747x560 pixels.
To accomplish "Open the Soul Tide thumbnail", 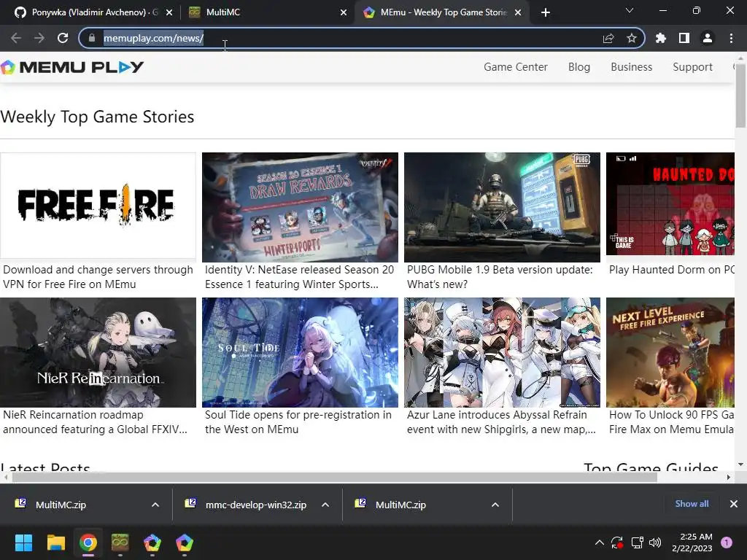I will click(300, 352).
